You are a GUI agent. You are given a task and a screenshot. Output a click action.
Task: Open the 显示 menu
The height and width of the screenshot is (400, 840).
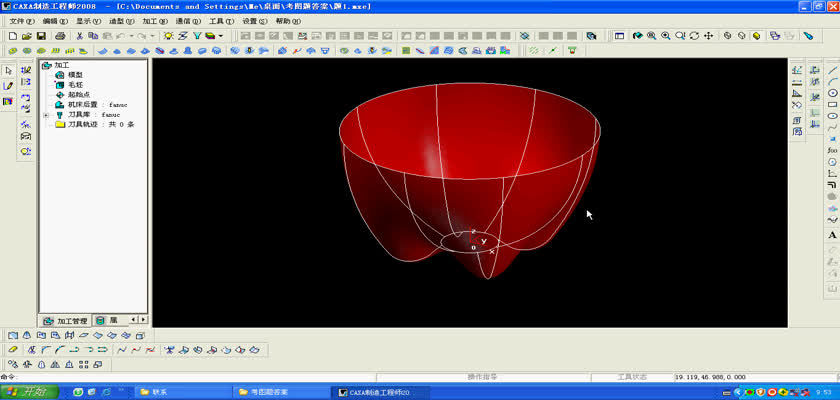(x=88, y=21)
